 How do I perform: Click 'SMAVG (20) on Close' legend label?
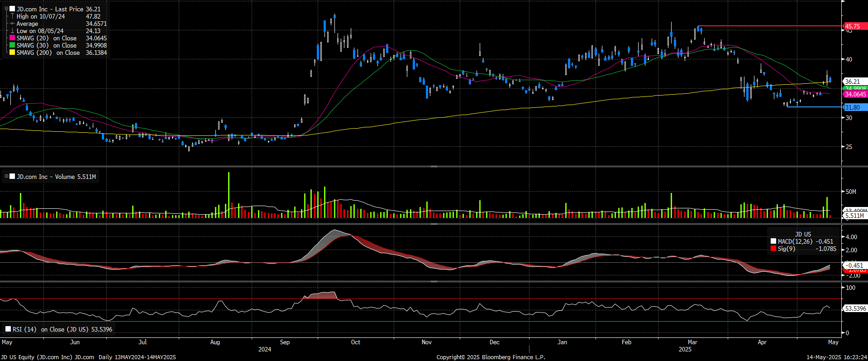pyautogui.click(x=47, y=38)
